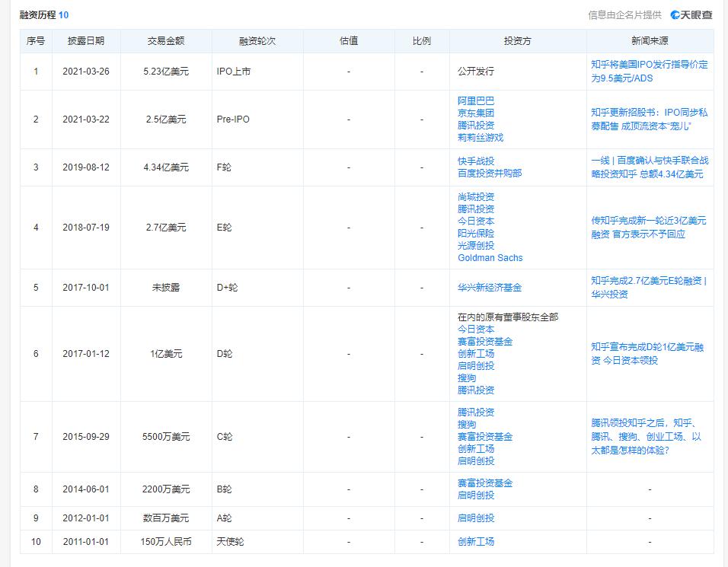Open the 京东集团 investor page
This screenshot has height=567, width=728.
click(476, 113)
